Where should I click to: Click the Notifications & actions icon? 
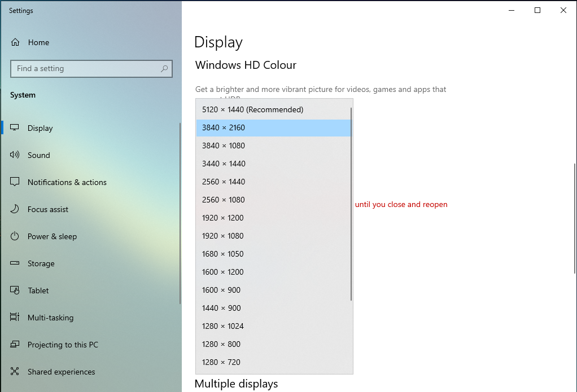coord(14,182)
